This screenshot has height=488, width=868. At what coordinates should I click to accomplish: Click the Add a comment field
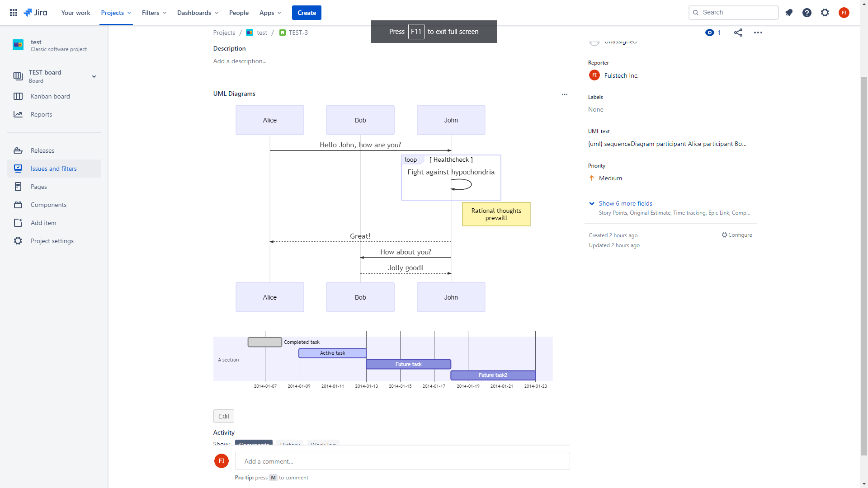click(x=402, y=461)
